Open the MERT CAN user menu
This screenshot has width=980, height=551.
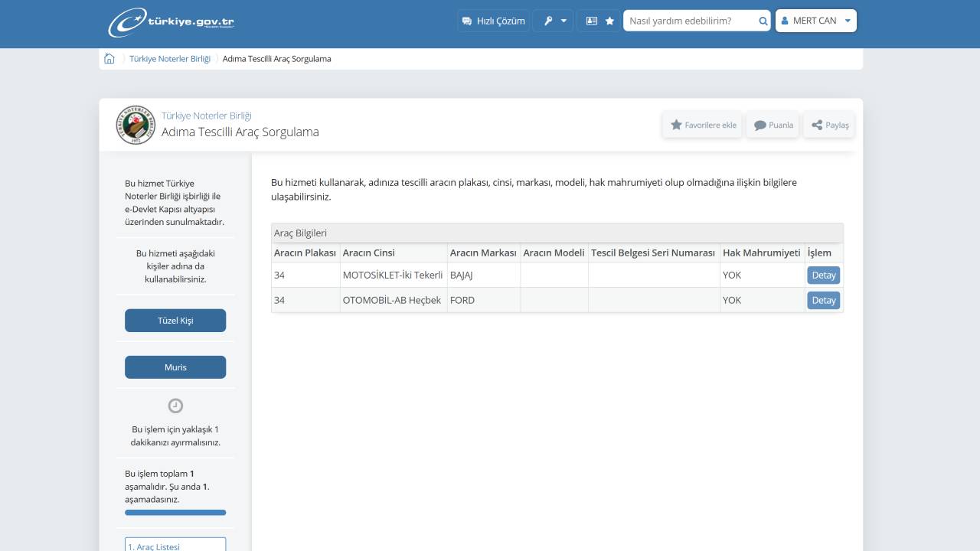pyautogui.click(x=815, y=21)
